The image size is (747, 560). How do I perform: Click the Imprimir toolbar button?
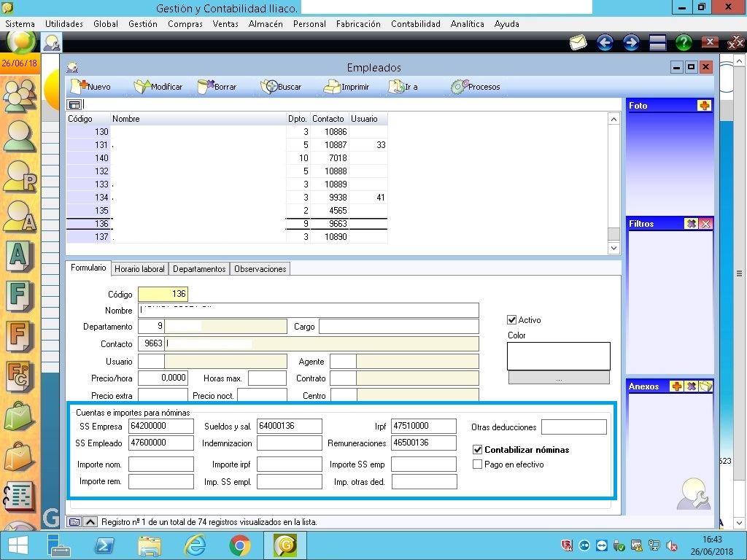point(347,87)
